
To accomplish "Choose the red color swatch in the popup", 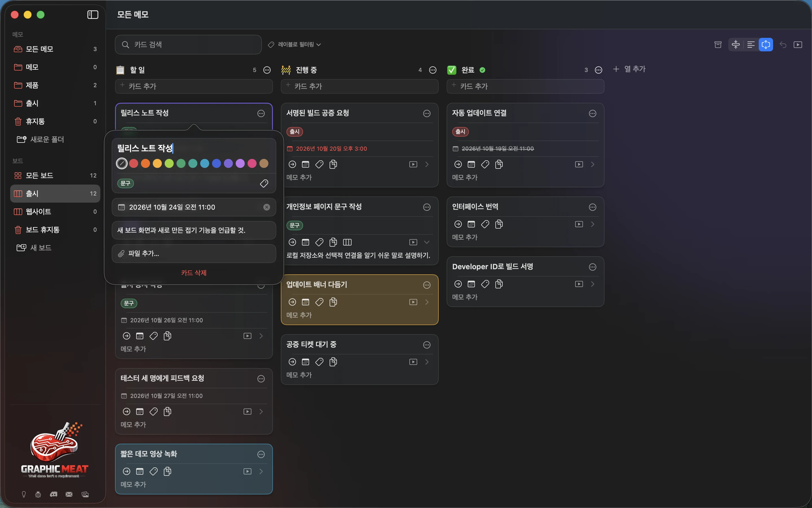I will [134, 164].
